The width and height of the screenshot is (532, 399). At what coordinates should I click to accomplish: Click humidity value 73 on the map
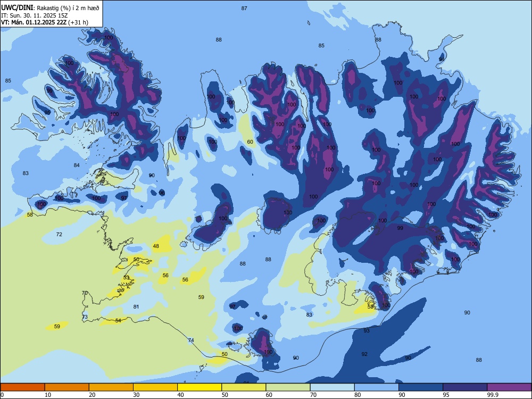85,317
